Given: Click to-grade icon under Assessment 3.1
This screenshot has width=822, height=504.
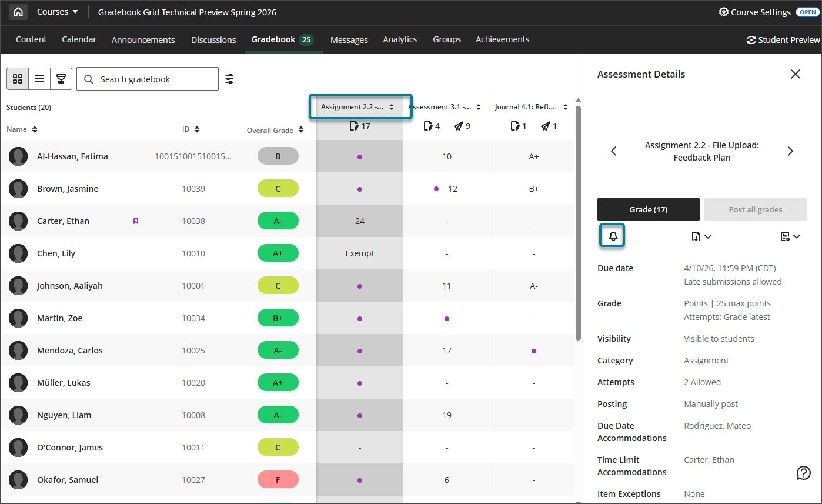Looking at the screenshot, I should pyautogui.click(x=428, y=126).
